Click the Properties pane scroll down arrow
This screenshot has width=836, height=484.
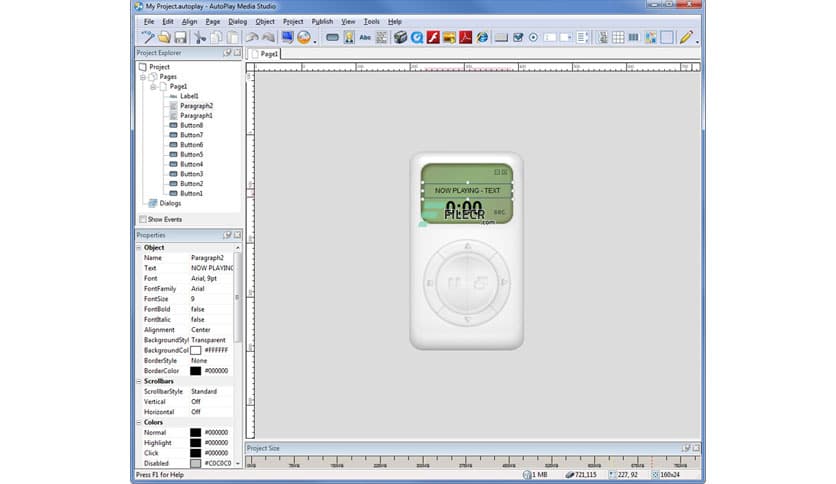[x=237, y=464]
